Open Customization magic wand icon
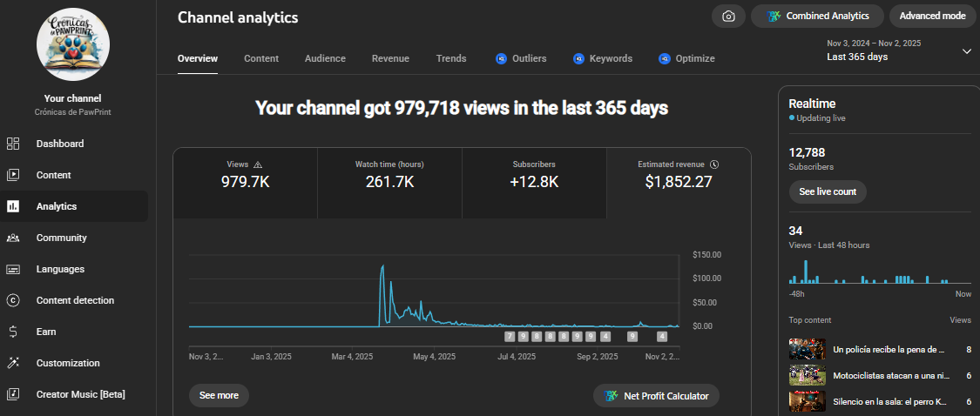 [x=13, y=363]
